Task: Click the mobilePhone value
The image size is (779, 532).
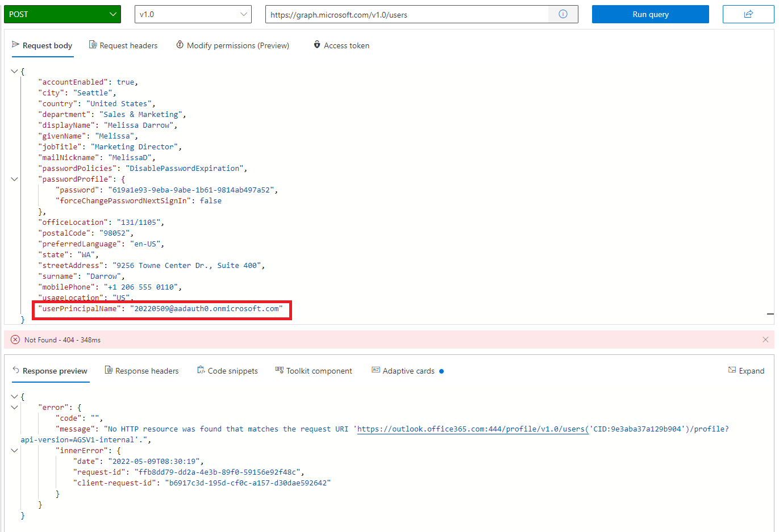Action: [x=141, y=287]
